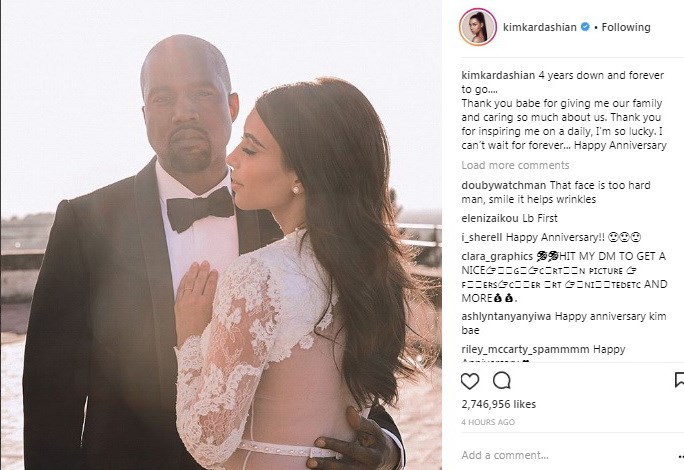View the 2,746,956 likes list

pos(499,404)
